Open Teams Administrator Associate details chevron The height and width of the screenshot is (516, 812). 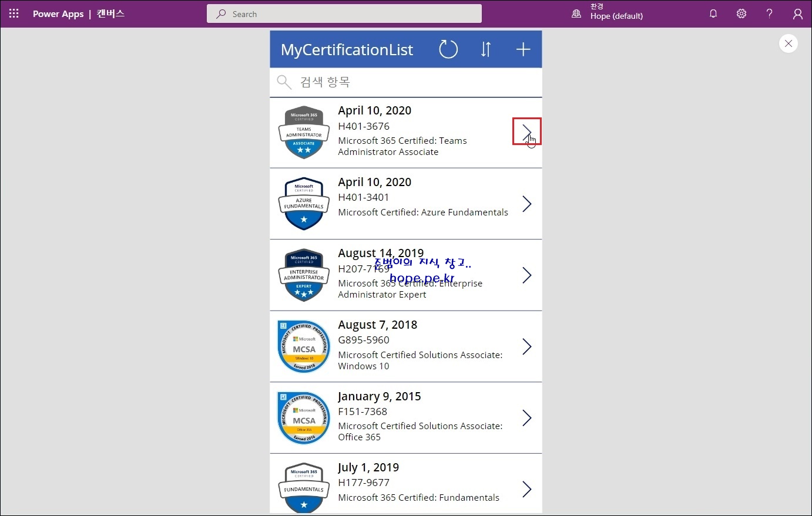point(526,132)
